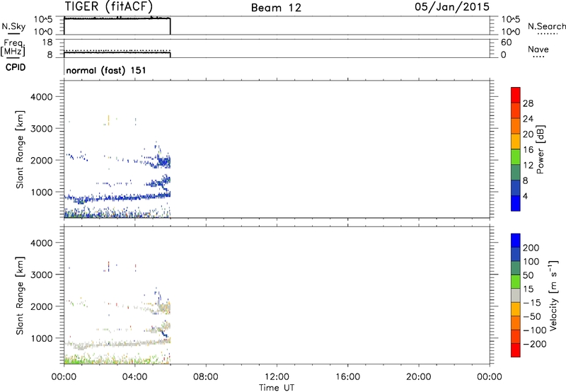
Task: Click the date 05/Jan/2015
Action: pos(452,7)
